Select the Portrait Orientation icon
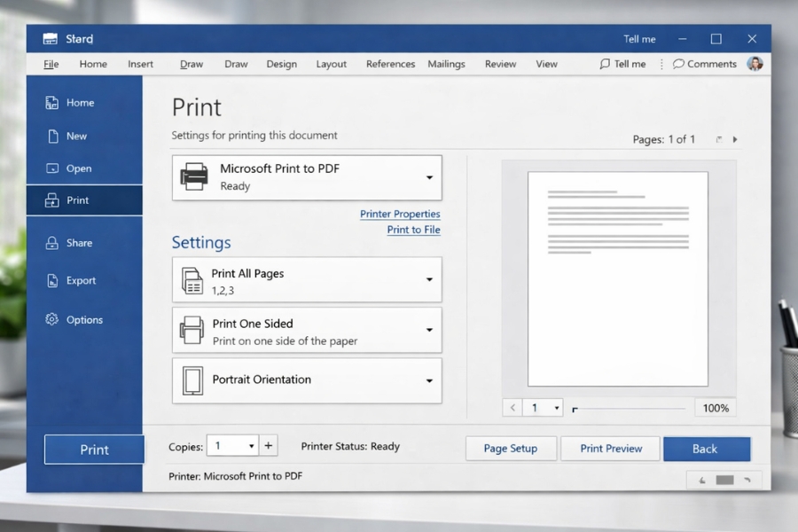This screenshot has height=532, width=798. click(x=193, y=380)
